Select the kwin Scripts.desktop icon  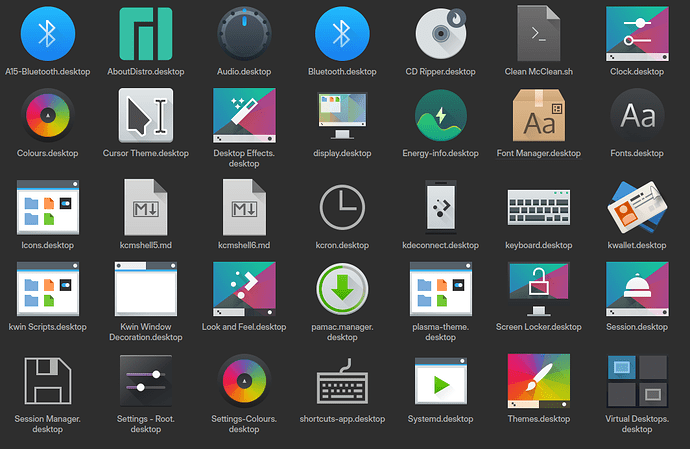48,289
